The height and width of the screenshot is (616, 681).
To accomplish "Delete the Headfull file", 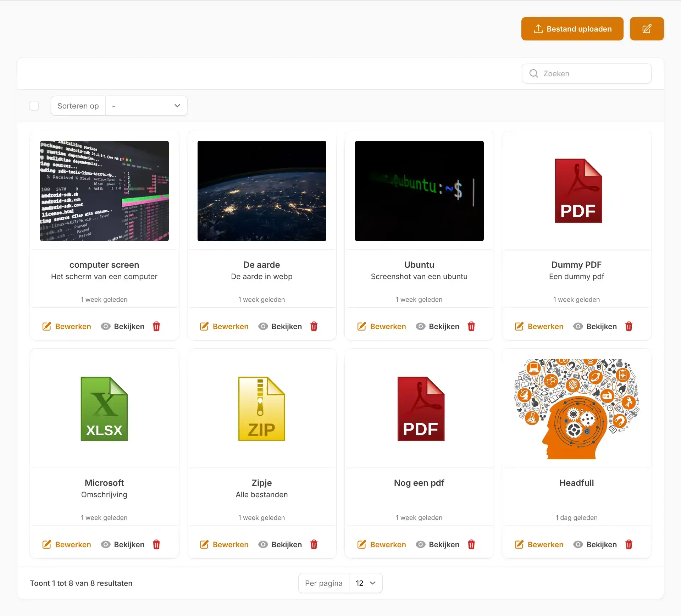I will point(629,544).
